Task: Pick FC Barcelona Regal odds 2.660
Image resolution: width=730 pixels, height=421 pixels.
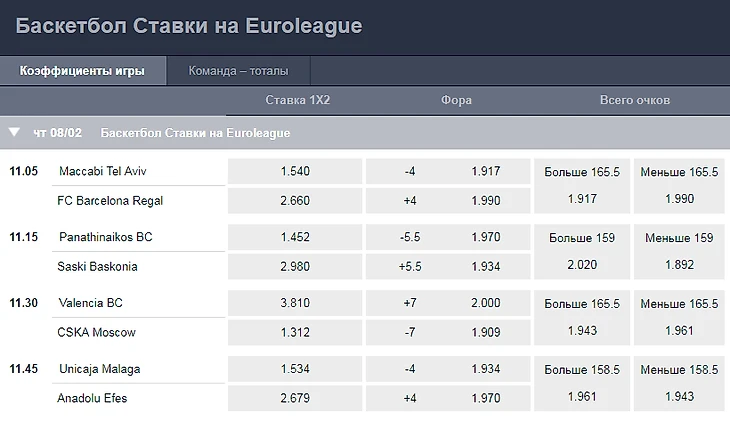Action: 295,200
